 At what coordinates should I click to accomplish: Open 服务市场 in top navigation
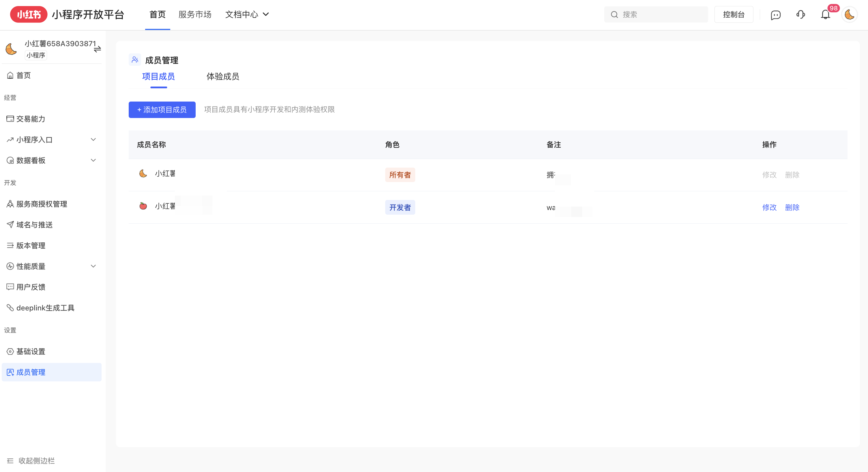click(x=195, y=14)
